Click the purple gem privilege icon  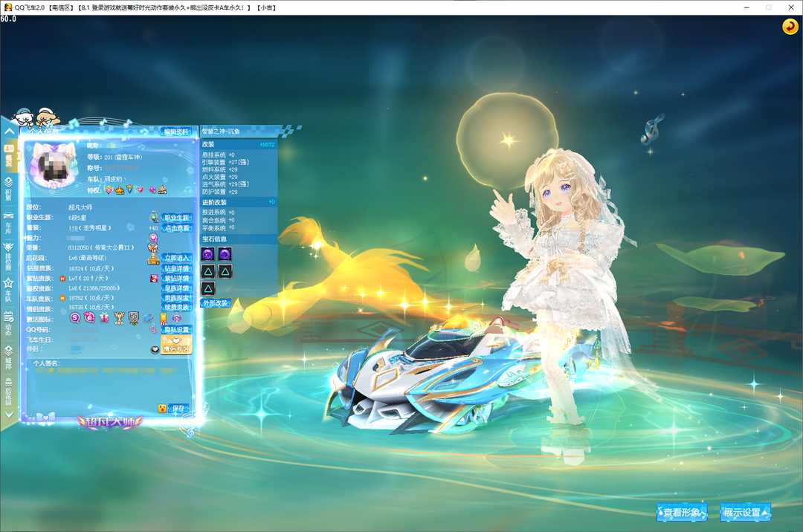[x=152, y=189]
